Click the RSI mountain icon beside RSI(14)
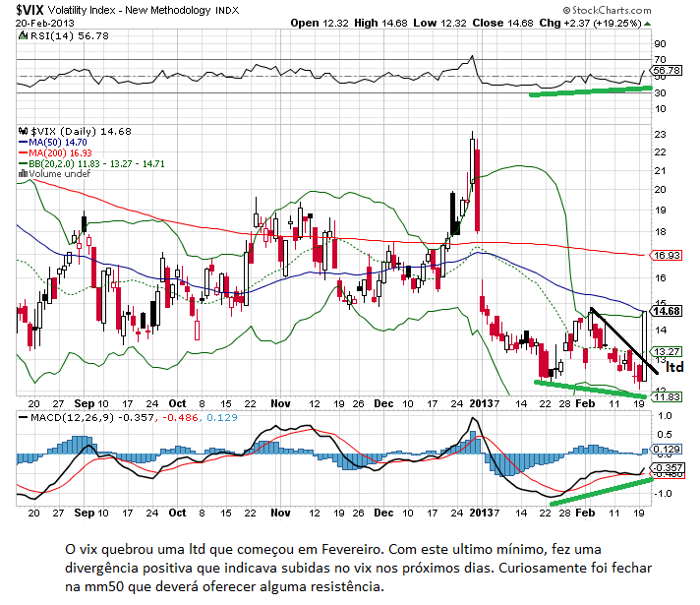The width and height of the screenshot is (700, 605). tap(23, 35)
